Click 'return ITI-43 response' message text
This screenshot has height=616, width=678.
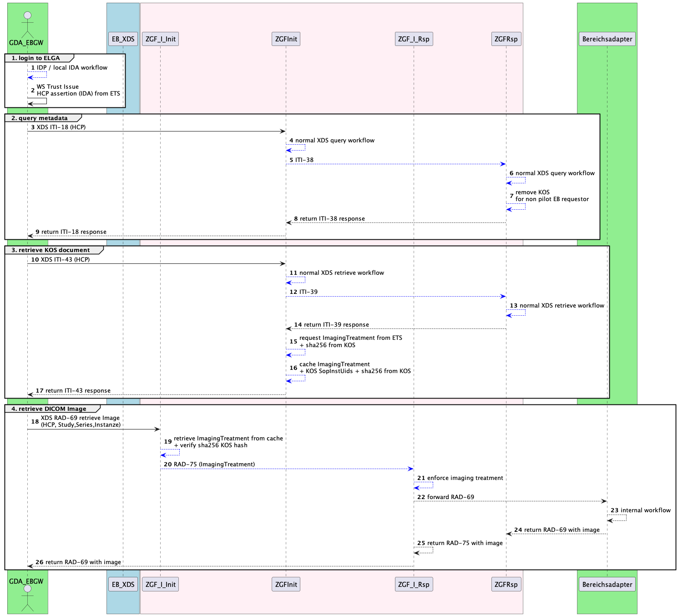(x=78, y=391)
